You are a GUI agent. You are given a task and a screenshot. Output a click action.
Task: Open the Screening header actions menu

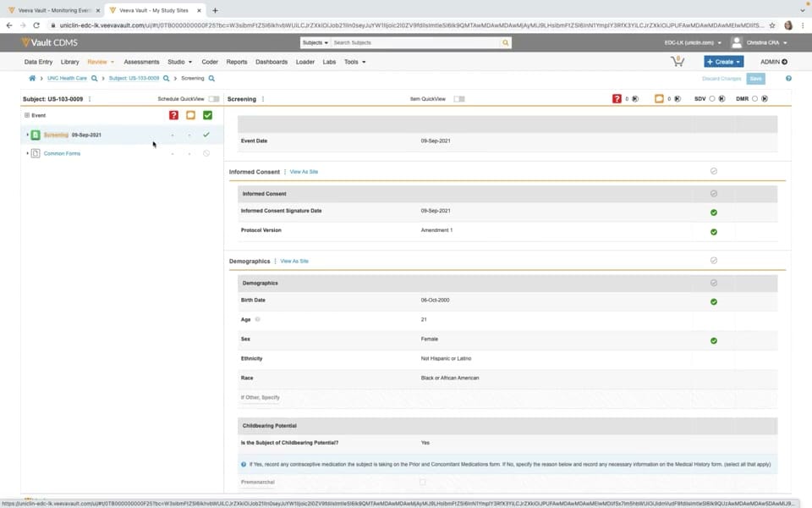[x=263, y=99]
